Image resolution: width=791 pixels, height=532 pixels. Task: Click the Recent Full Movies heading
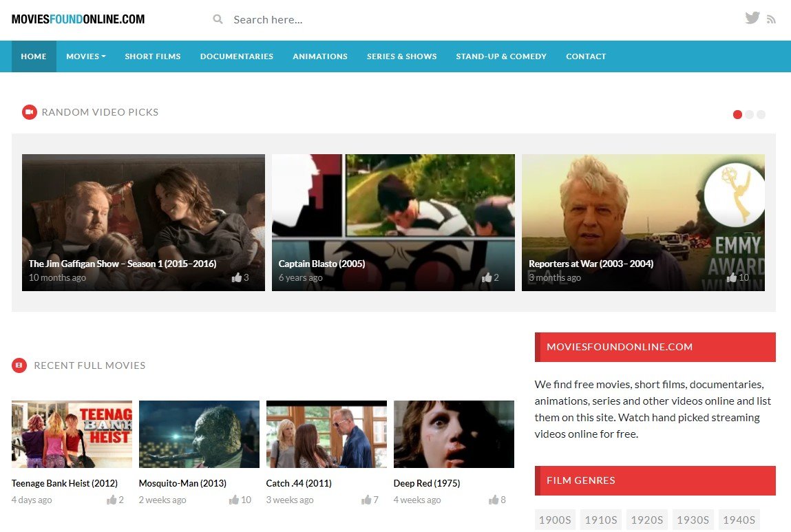click(x=89, y=365)
